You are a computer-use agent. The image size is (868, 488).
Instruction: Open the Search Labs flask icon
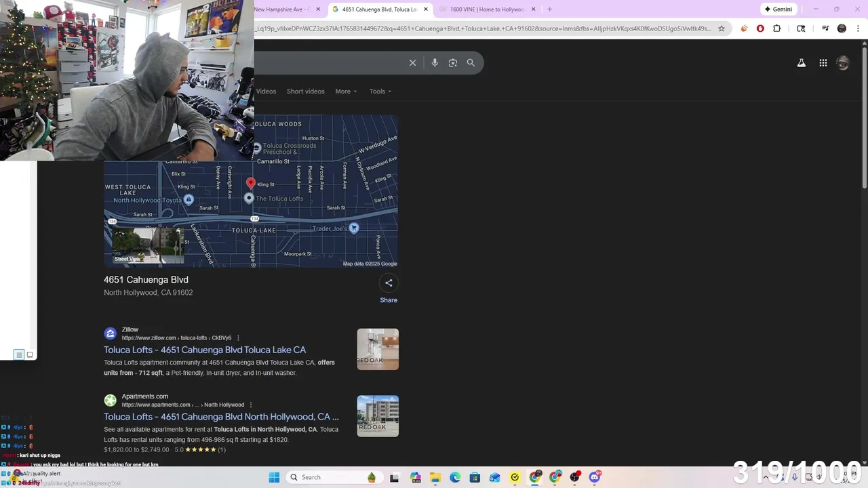click(801, 63)
